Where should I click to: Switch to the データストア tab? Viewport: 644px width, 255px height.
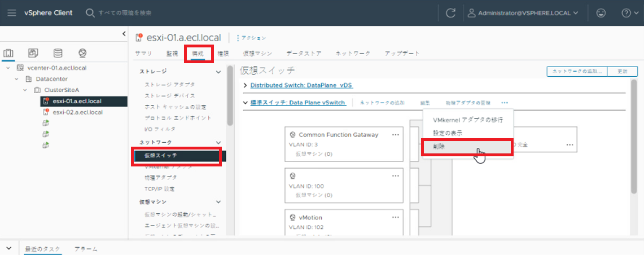point(304,54)
